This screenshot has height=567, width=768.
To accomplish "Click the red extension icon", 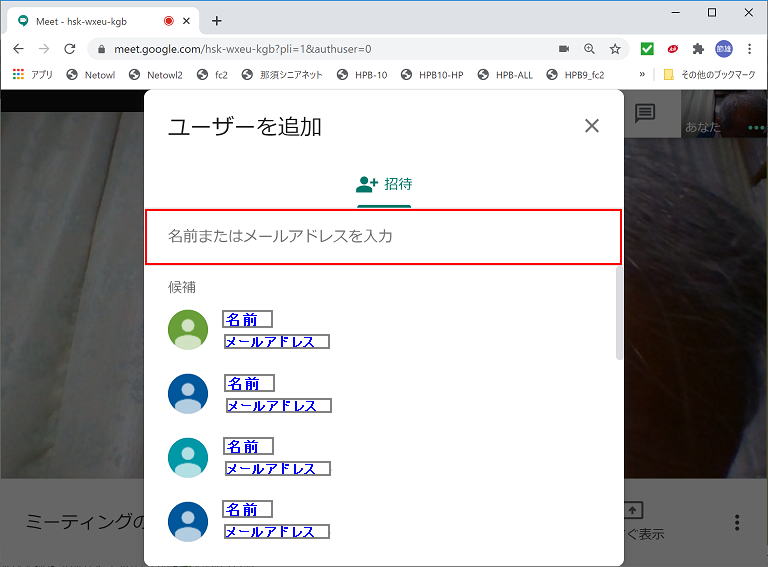I will click(672, 48).
